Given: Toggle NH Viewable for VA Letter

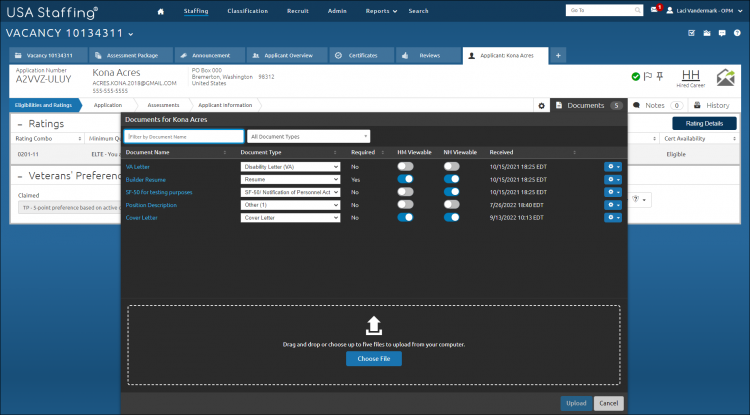Looking at the screenshot, I should coord(451,166).
